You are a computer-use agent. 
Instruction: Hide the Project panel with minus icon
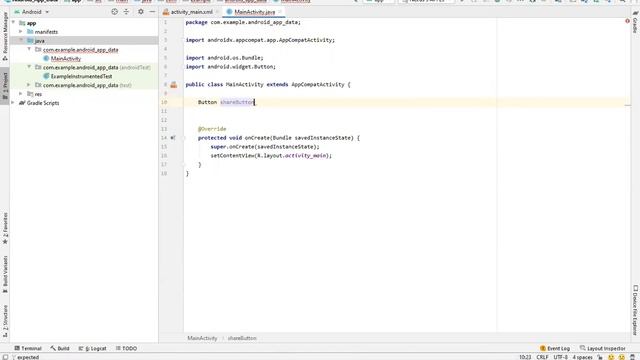pos(152,12)
